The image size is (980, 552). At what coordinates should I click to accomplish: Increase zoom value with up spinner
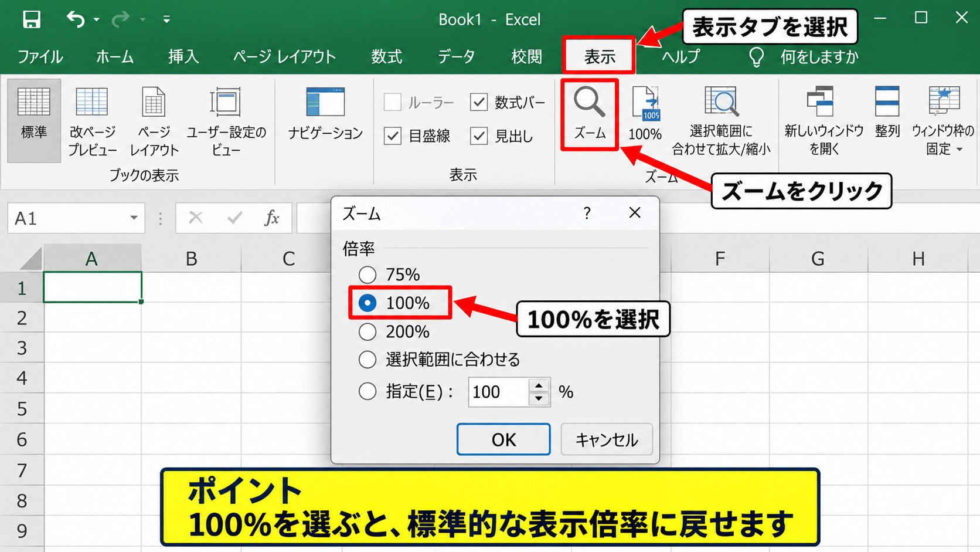tap(539, 385)
